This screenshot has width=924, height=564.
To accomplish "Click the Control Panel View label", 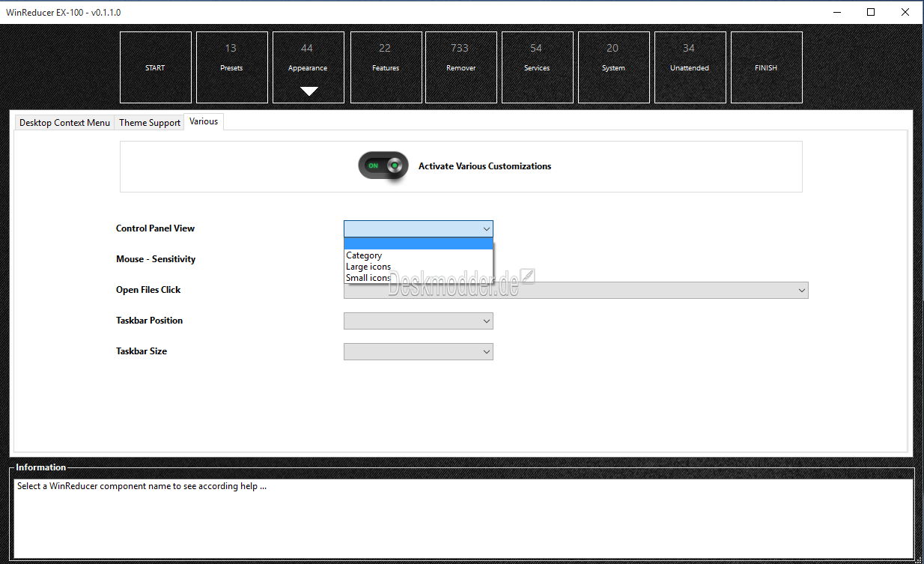I will click(155, 228).
